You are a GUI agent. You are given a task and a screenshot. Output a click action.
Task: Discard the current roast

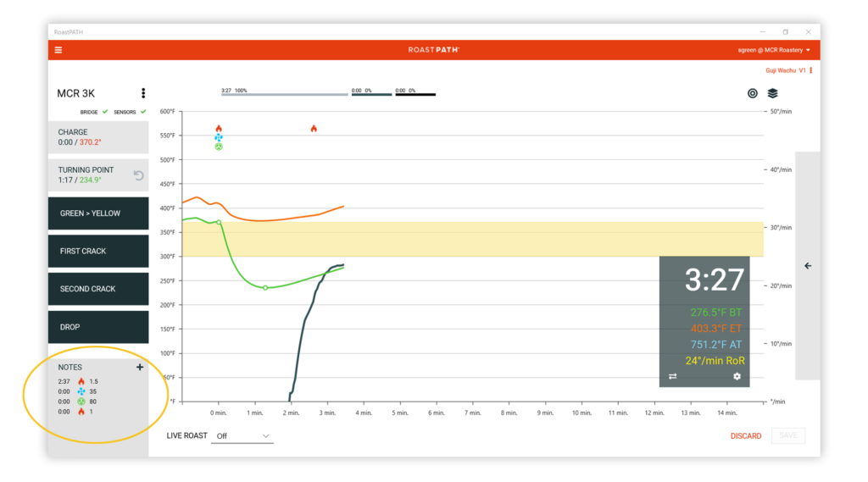pyautogui.click(x=746, y=436)
